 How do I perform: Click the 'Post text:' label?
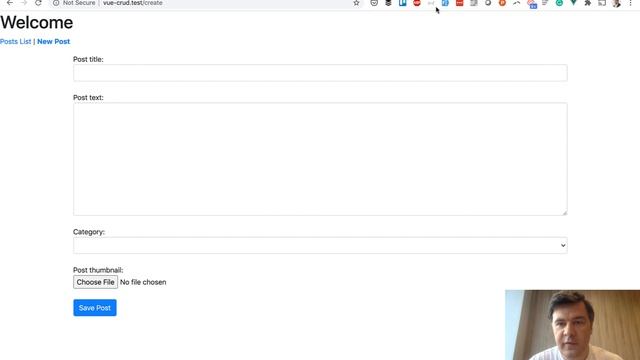pos(88,98)
